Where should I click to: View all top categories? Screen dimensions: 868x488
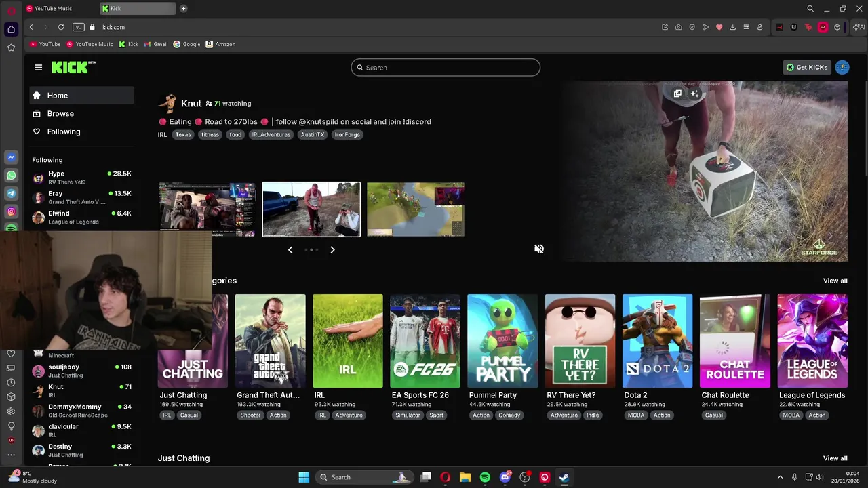click(835, 281)
